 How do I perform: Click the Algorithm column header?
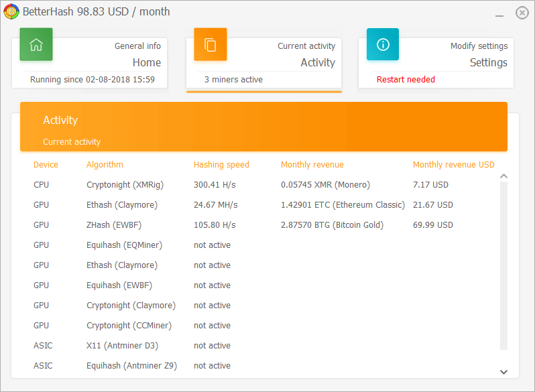105,165
